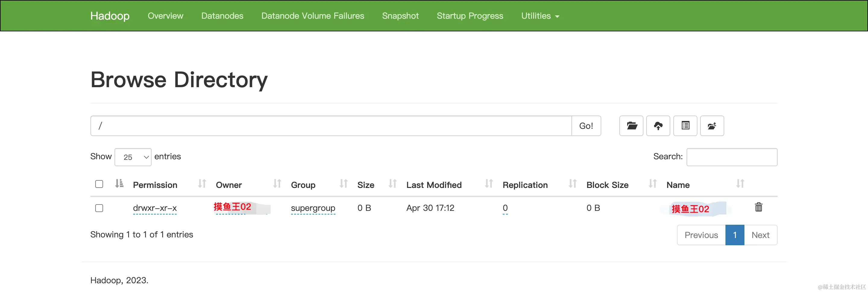The width and height of the screenshot is (868, 292).
Task: Open the Datanodes tab
Action: click(x=222, y=16)
